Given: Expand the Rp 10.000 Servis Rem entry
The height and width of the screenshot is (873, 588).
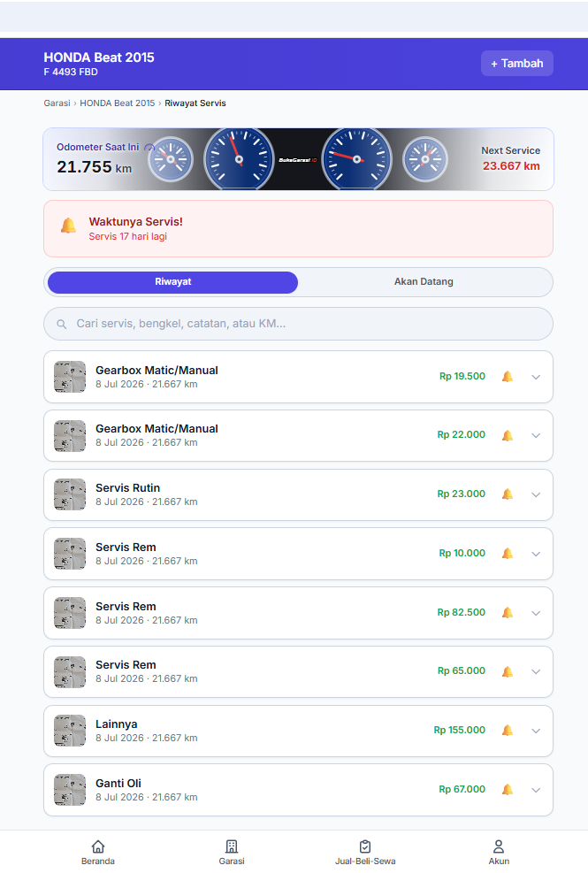Looking at the screenshot, I should coord(536,554).
